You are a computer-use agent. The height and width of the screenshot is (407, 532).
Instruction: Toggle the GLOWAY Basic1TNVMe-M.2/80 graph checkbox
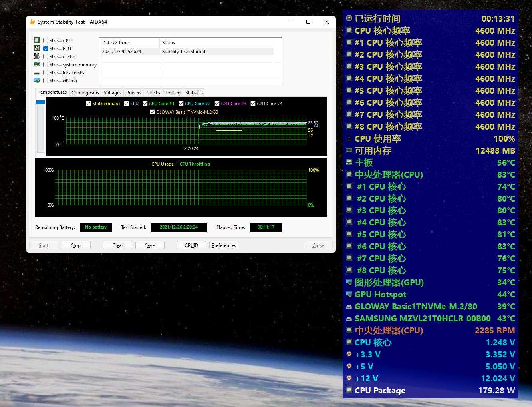click(x=152, y=112)
